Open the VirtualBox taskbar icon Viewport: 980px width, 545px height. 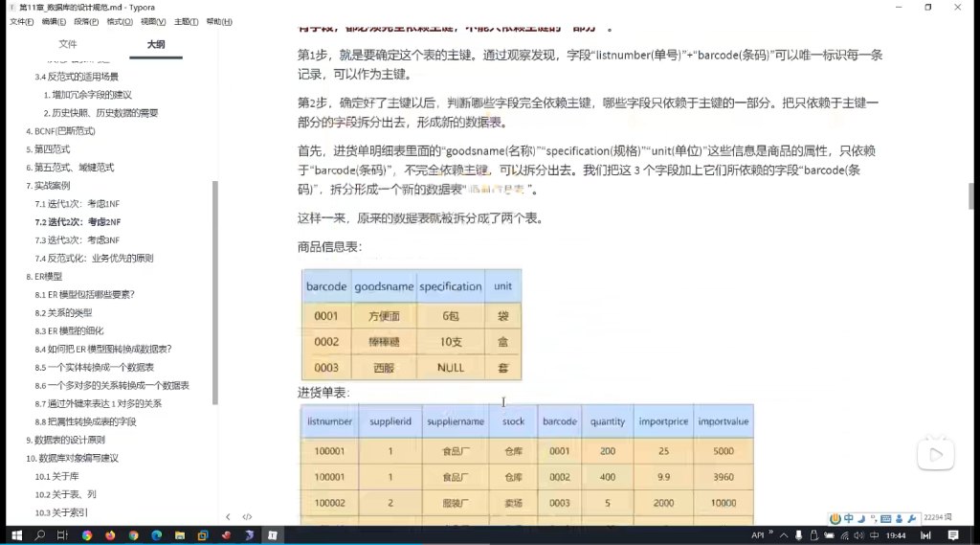click(203, 535)
